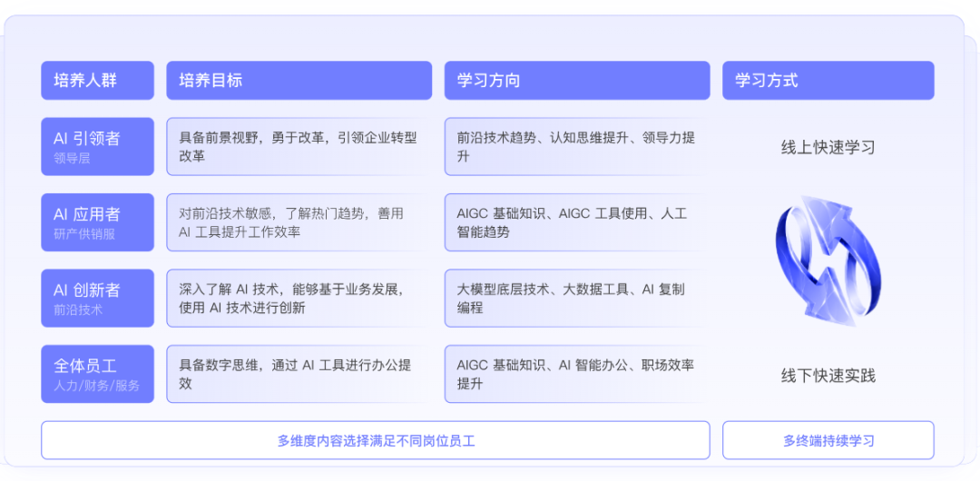Click the 多维度内容选择满足不同岗位员工 bar

[x=376, y=440]
